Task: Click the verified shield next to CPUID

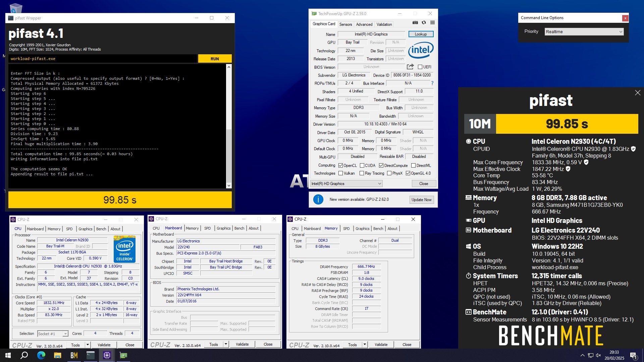Action: [x=633, y=149]
